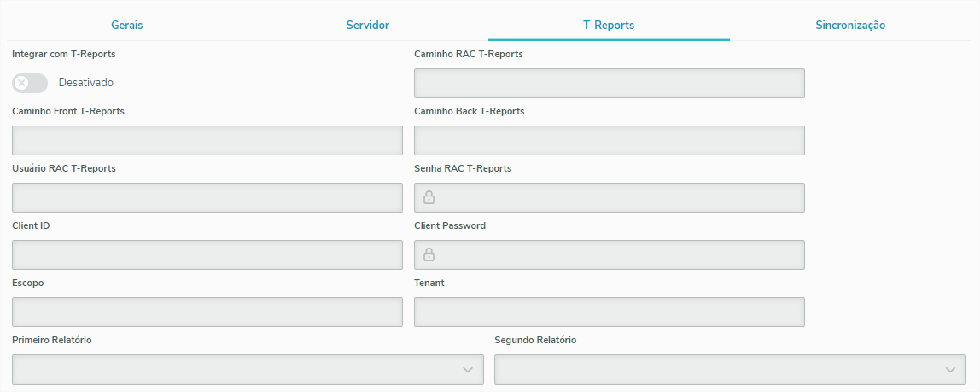
Task: Focus the Caminho Front T-Reports field
Action: [x=207, y=141]
